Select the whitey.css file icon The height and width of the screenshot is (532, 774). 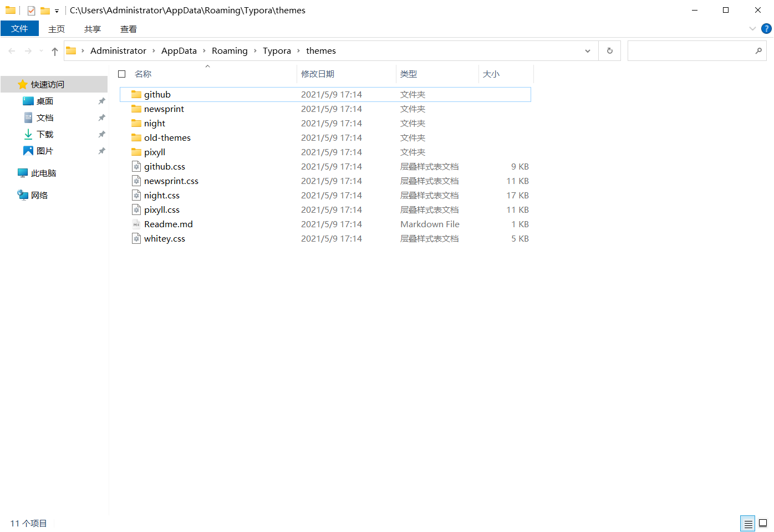click(x=136, y=238)
